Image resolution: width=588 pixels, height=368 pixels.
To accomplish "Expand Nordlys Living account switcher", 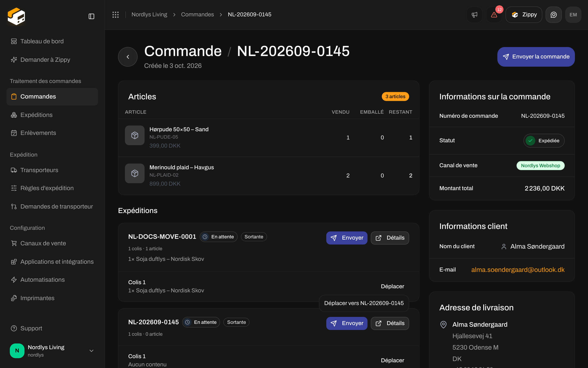I will coord(52,350).
